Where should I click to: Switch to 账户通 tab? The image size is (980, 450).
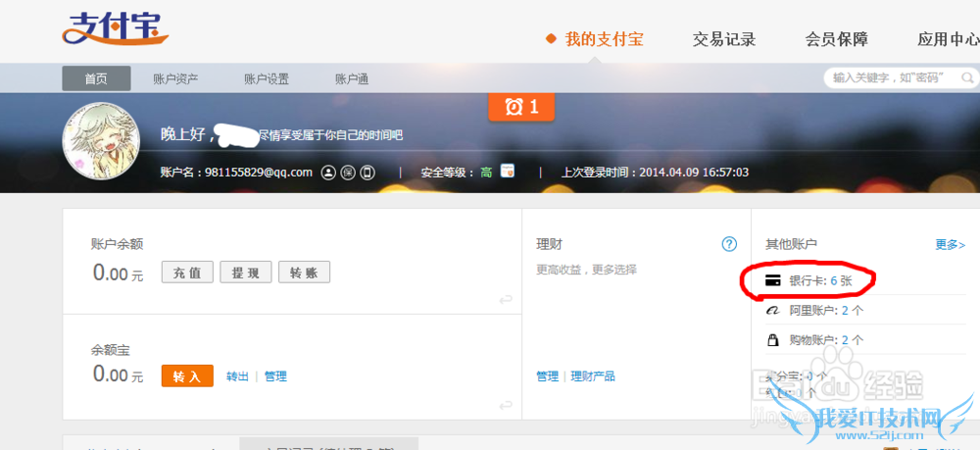[x=352, y=78]
